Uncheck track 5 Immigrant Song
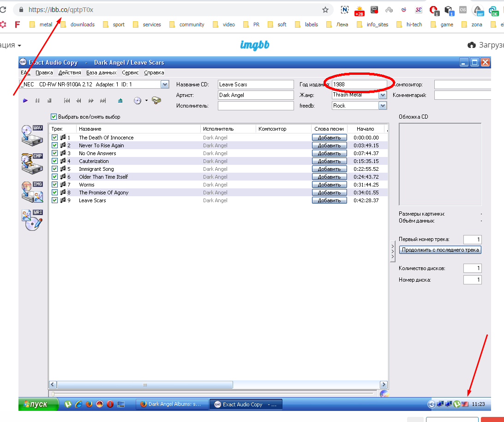The height and width of the screenshot is (422, 504). (x=54, y=169)
